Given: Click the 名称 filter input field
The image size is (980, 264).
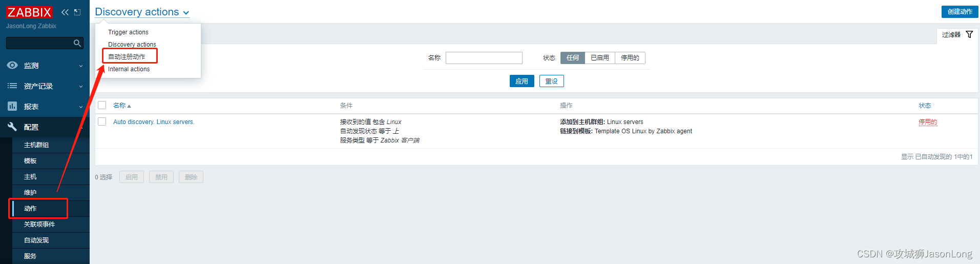Looking at the screenshot, I should coord(484,58).
